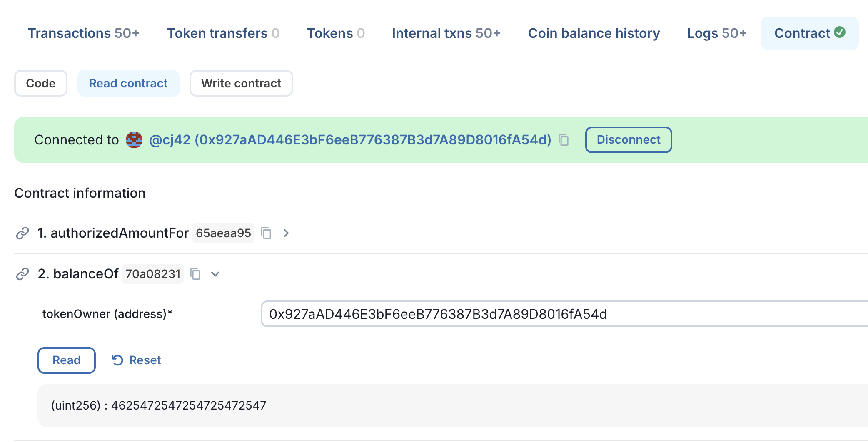Image resolution: width=868 pixels, height=442 pixels.
Task: Copy link to balanceOf method
Action: pos(22,274)
